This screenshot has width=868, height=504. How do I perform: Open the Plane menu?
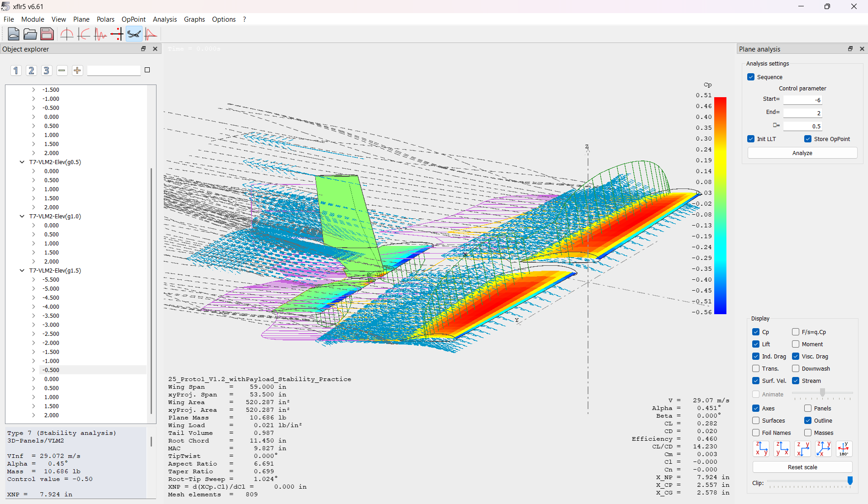click(x=81, y=19)
